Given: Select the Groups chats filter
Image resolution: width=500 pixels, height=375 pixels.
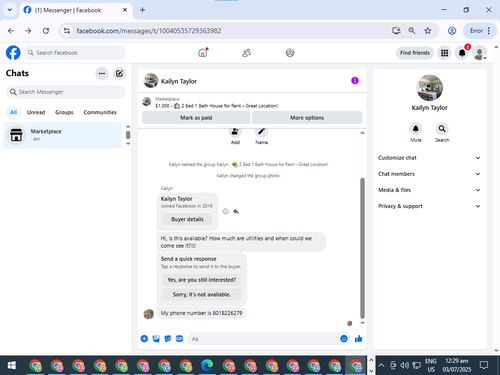Looking at the screenshot, I should click(x=64, y=112).
